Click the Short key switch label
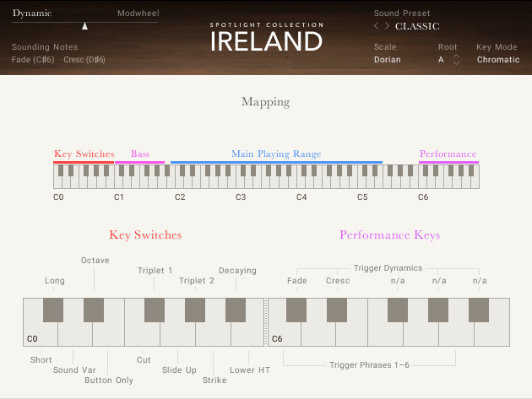 (41, 359)
